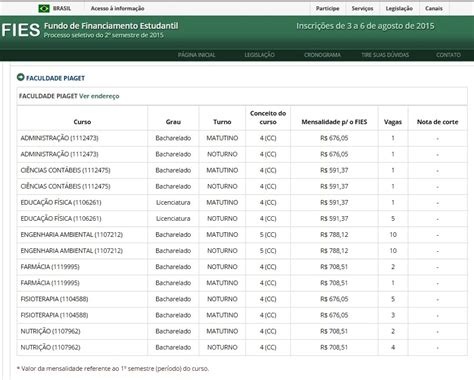This screenshot has width=474, height=380.
Task: Select FARMÁCIA (1119995) in the Matutino row
Action: click(x=50, y=283)
